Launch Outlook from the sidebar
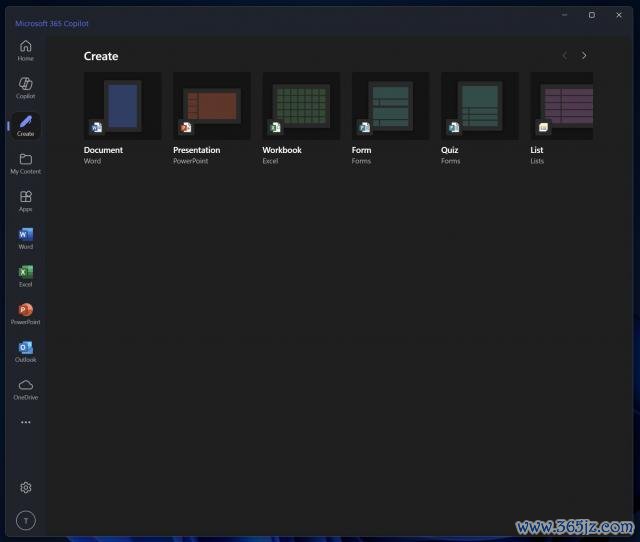 tap(25, 352)
